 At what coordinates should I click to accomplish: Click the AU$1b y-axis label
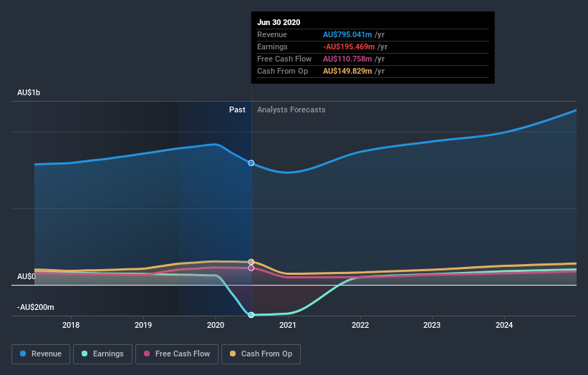[29, 92]
